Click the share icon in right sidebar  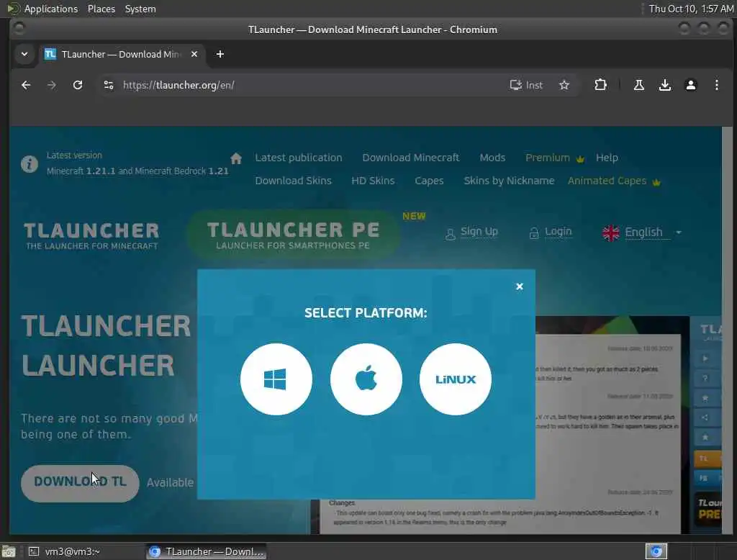point(705,417)
